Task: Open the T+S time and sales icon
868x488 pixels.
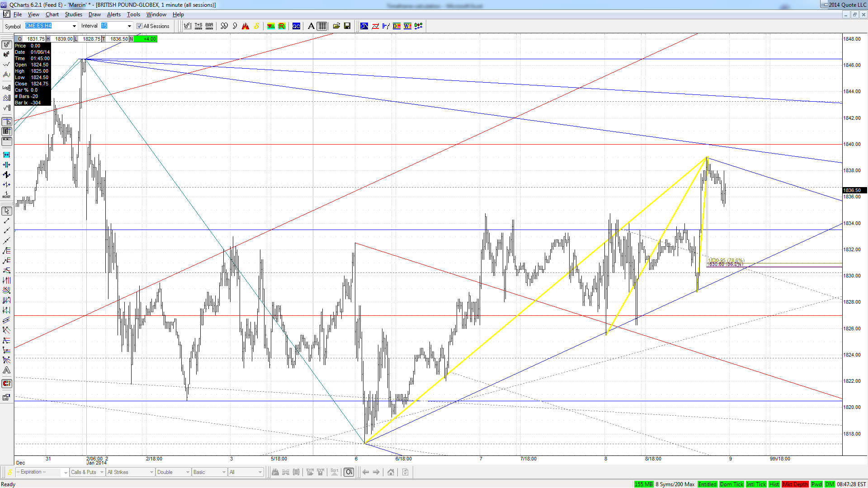Action: click(x=198, y=26)
